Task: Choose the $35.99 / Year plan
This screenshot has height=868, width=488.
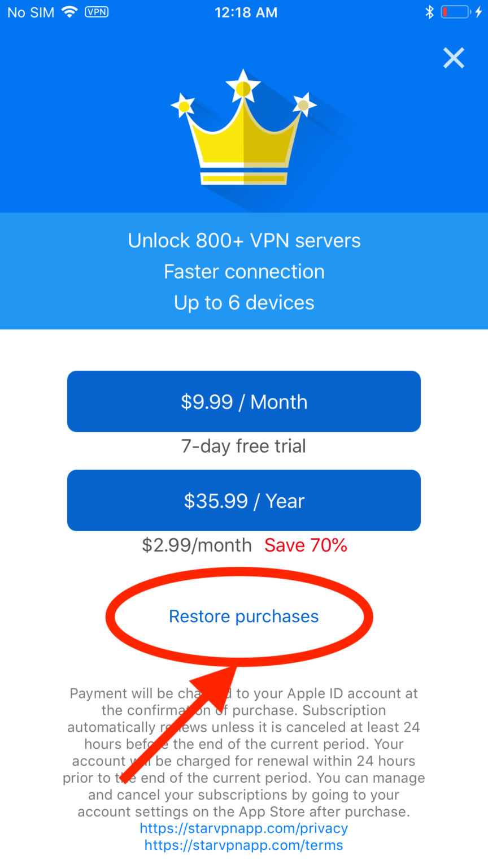Action: (x=244, y=500)
